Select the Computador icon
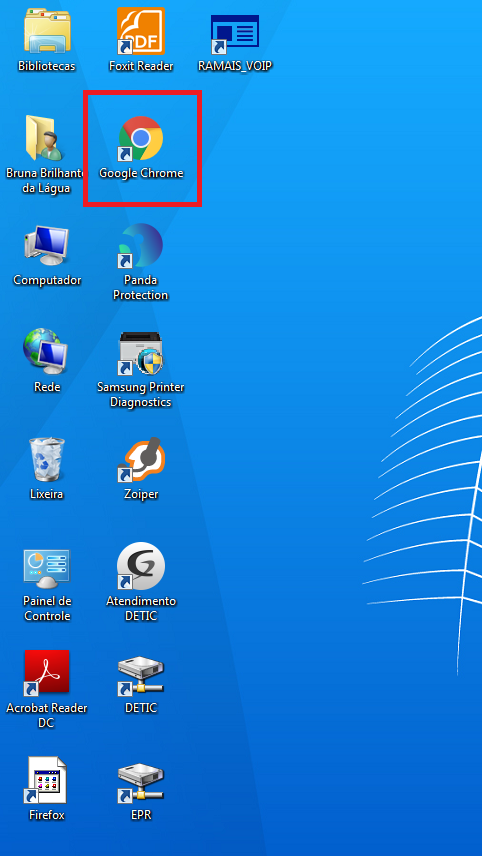The height and width of the screenshot is (856, 482). (46, 246)
